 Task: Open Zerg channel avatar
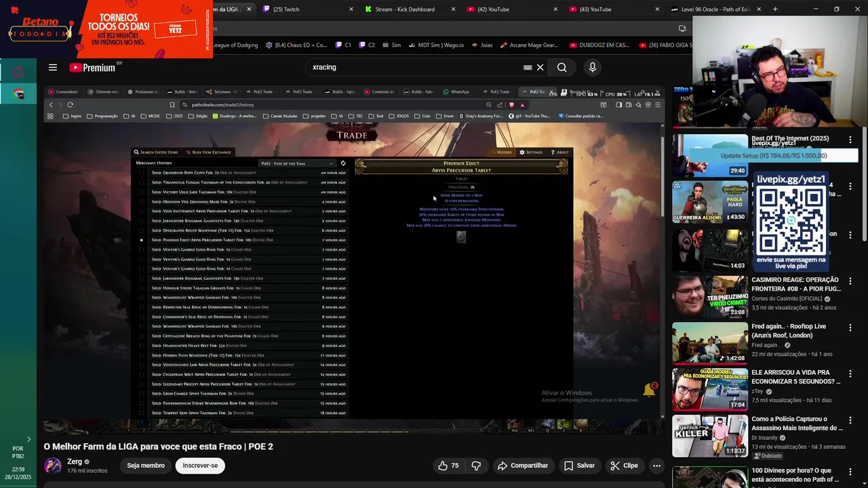click(52, 466)
